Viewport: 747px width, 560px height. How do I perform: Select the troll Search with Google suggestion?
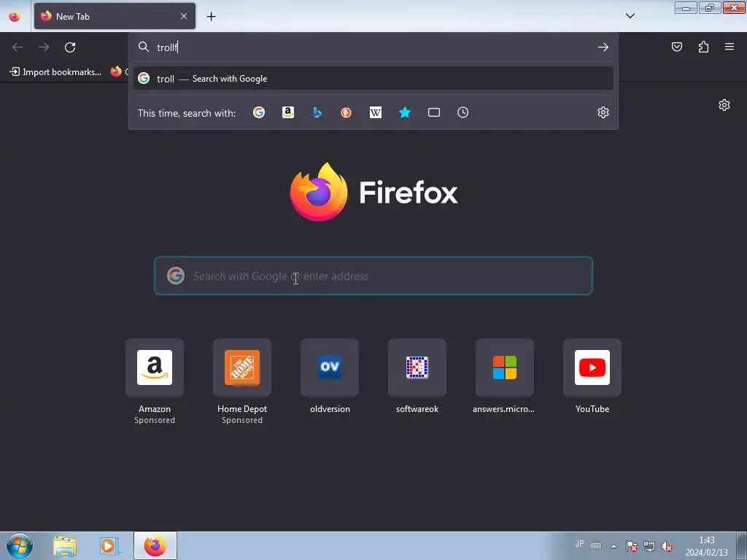pyautogui.click(x=373, y=79)
